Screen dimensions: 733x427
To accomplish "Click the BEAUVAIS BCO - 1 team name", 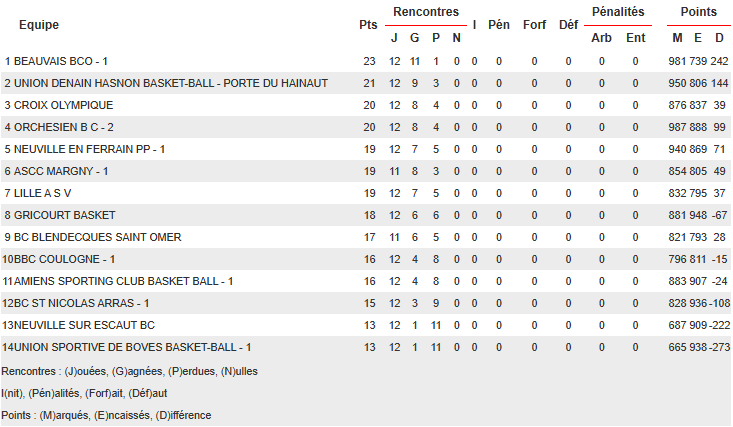I will 61,61.
